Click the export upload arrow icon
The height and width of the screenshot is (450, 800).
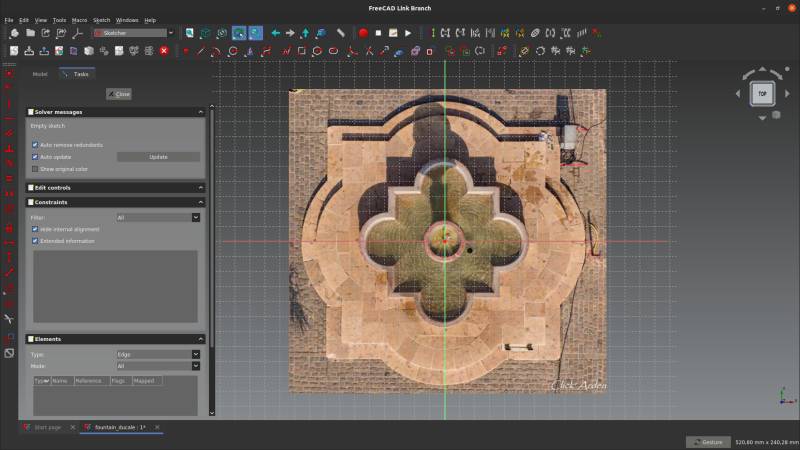pyautogui.click(x=44, y=51)
